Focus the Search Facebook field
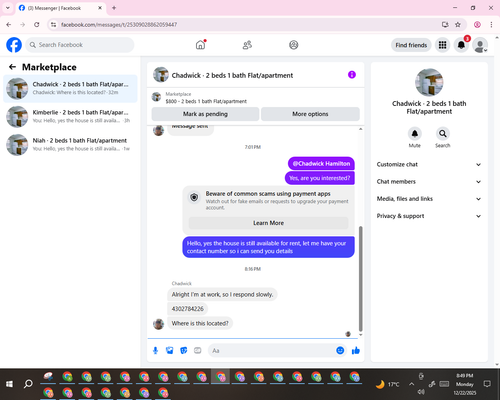Image resolution: width=500 pixels, height=400 pixels. pyautogui.click(x=80, y=45)
